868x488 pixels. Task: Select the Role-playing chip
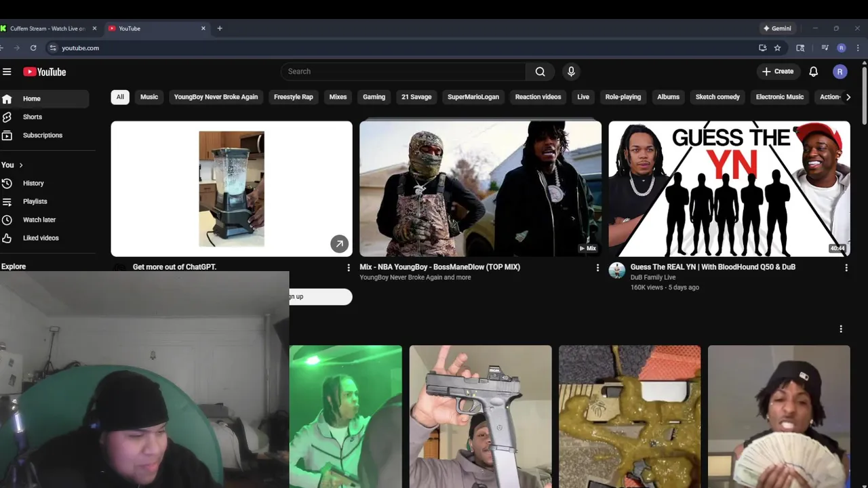pyautogui.click(x=623, y=97)
